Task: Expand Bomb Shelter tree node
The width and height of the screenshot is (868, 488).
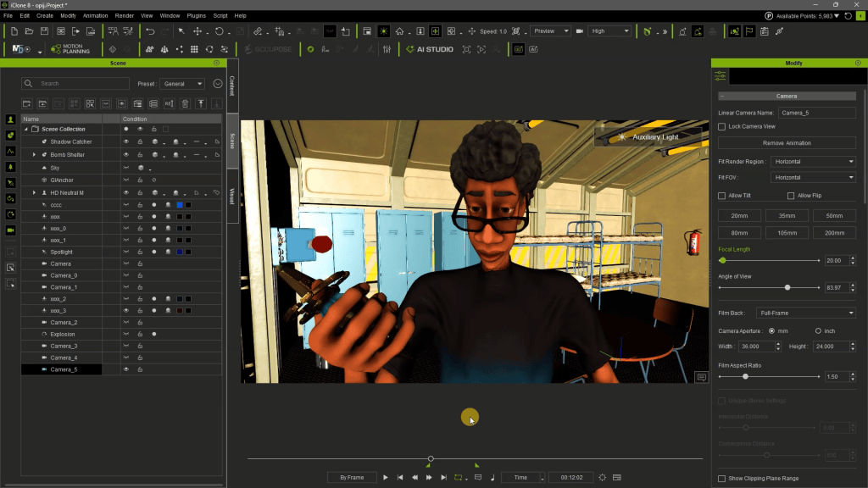Action: (34, 155)
